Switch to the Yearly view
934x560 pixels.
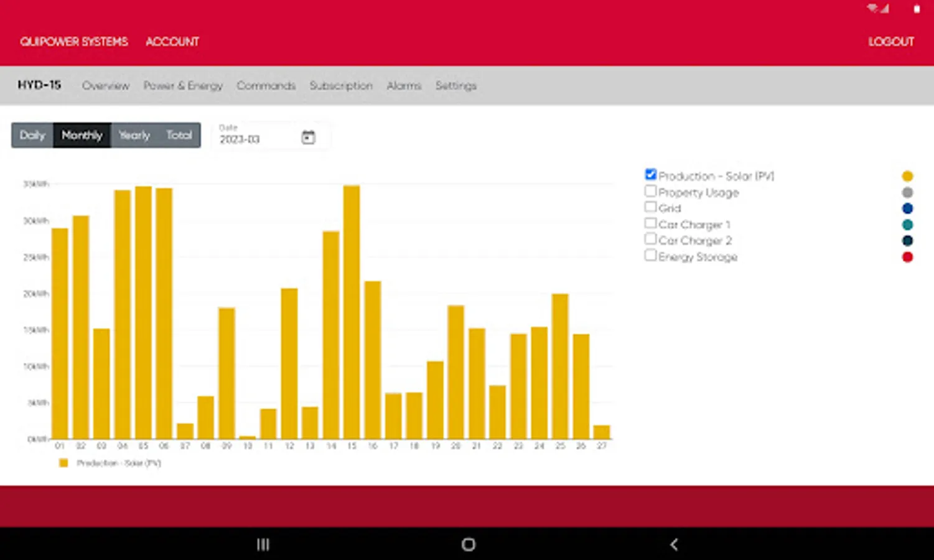134,135
